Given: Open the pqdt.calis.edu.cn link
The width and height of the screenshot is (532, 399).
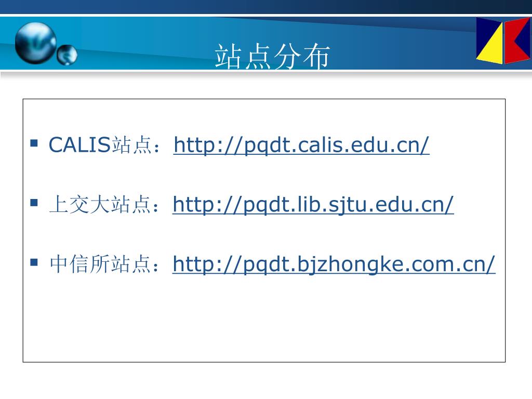Looking at the screenshot, I should (x=301, y=145).
